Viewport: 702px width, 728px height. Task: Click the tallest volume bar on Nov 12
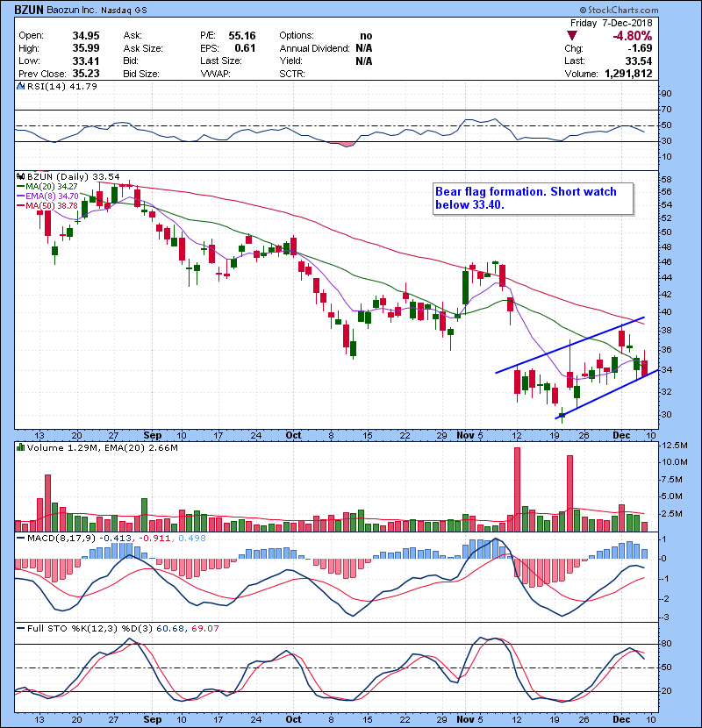(x=517, y=489)
